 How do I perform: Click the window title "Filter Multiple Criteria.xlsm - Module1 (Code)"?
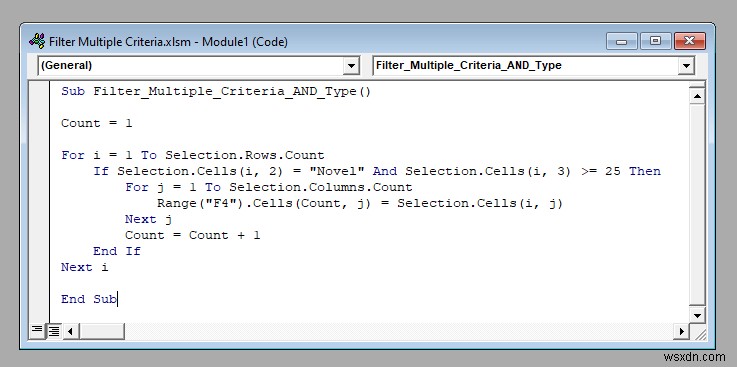168,42
